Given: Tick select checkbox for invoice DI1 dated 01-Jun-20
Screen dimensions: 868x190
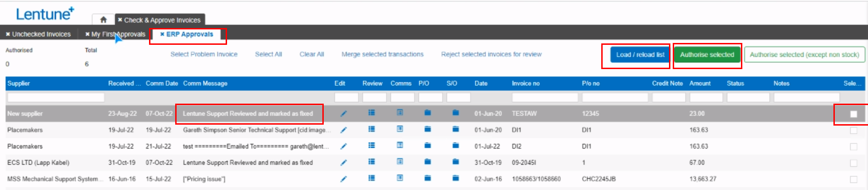Looking at the screenshot, I should [x=854, y=130].
